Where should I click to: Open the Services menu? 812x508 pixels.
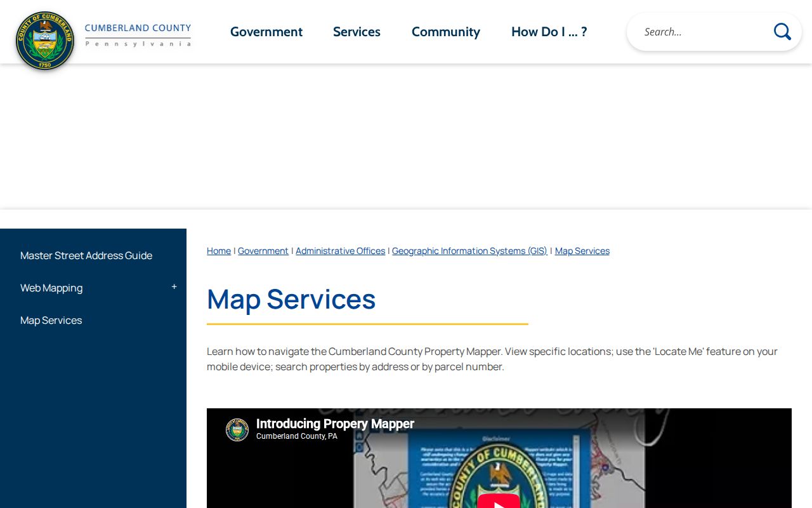coord(357,32)
